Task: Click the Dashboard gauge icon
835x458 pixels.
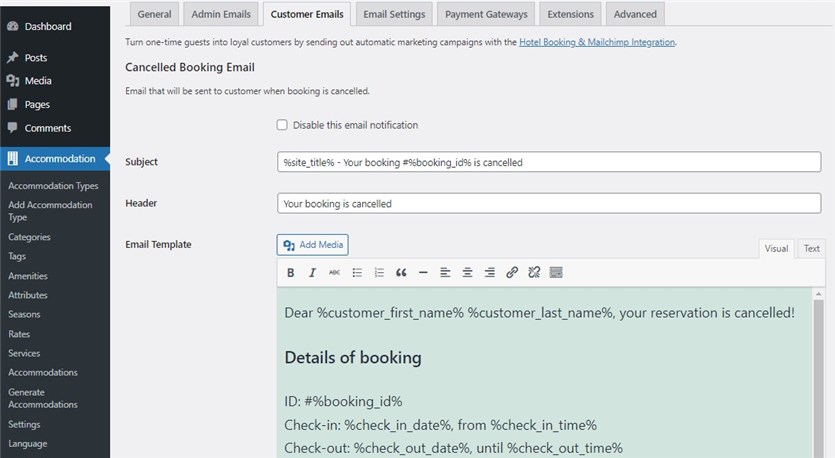Action: pos(13,26)
